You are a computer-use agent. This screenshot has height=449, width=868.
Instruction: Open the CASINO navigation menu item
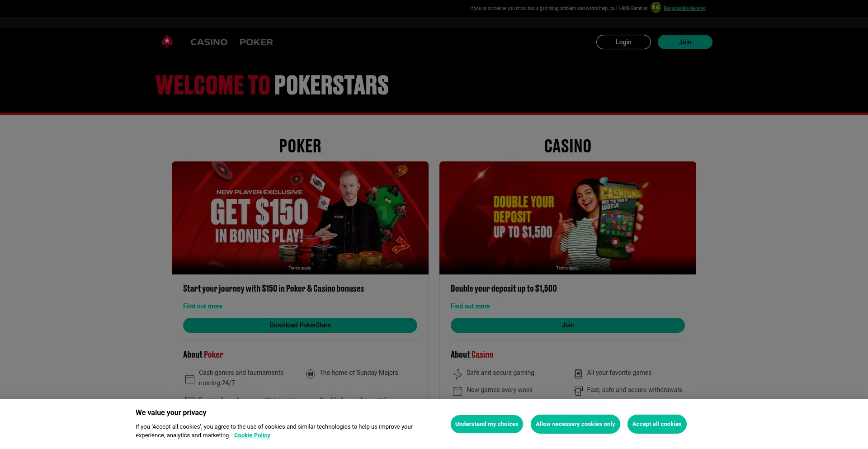pyautogui.click(x=209, y=42)
